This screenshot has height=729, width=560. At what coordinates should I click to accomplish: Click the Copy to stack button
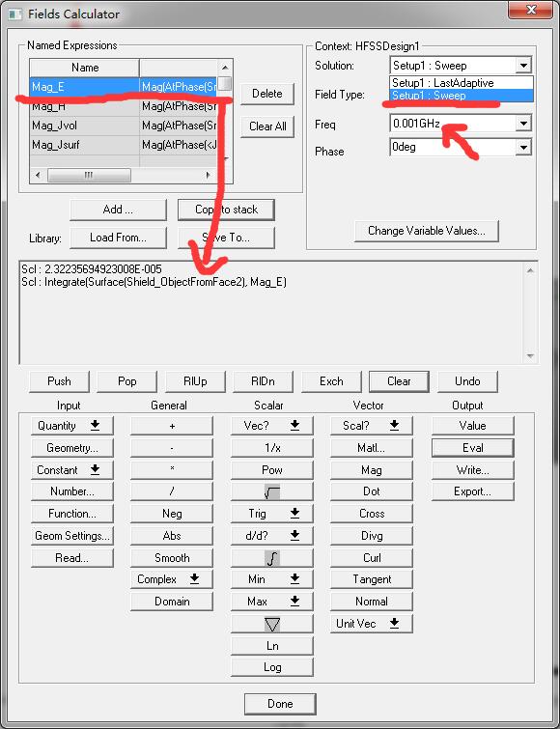point(226,210)
